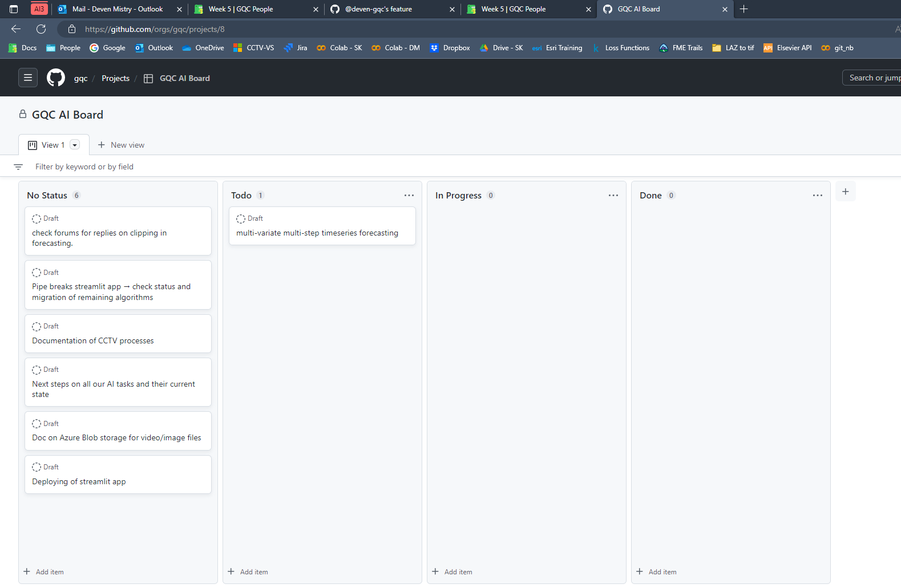
Task: Open 'Next steps on all our AI tasks' card
Action: point(118,382)
